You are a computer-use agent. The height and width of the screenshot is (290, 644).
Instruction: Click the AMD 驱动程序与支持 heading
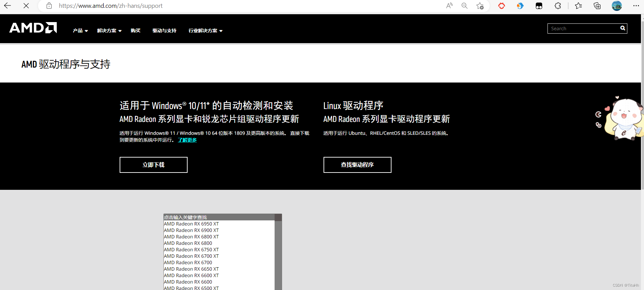66,64
